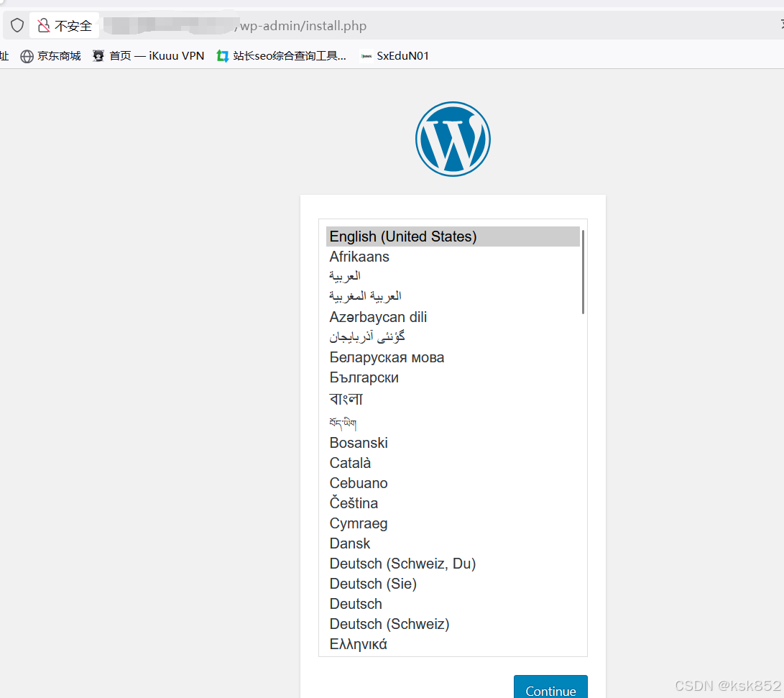Screen dimensions: 784x698
Task: Select Dansk language
Action: tap(453, 543)
